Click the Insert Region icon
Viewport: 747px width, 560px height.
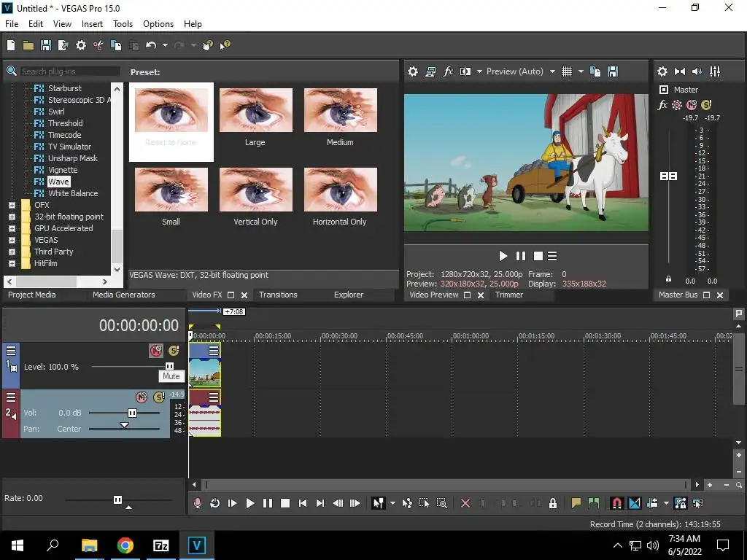[594, 503]
